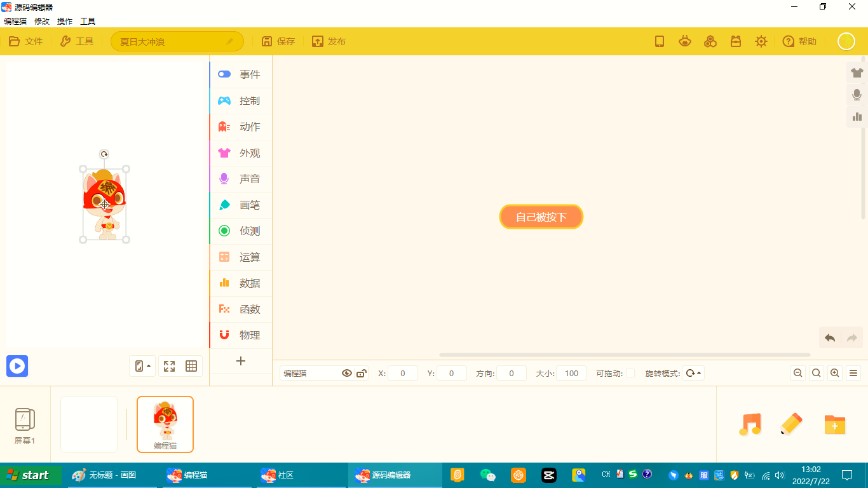Zoom in the code workspace
The height and width of the screenshot is (488, 868).
(x=835, y=373)
